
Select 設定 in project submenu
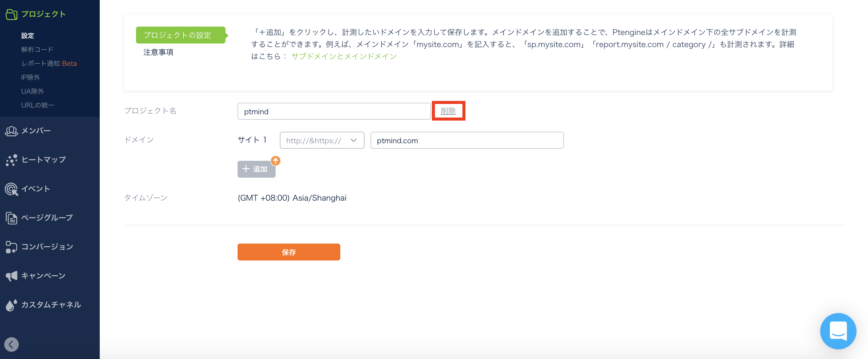28,36
